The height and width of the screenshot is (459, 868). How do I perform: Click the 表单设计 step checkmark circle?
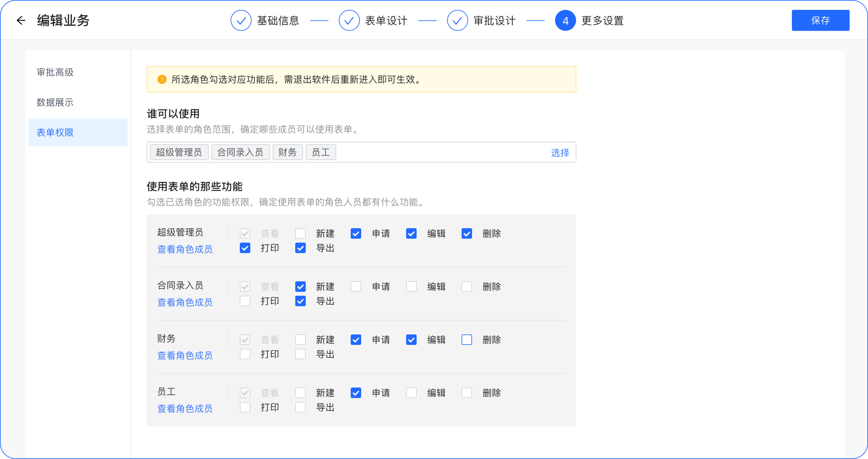(349, 20)
